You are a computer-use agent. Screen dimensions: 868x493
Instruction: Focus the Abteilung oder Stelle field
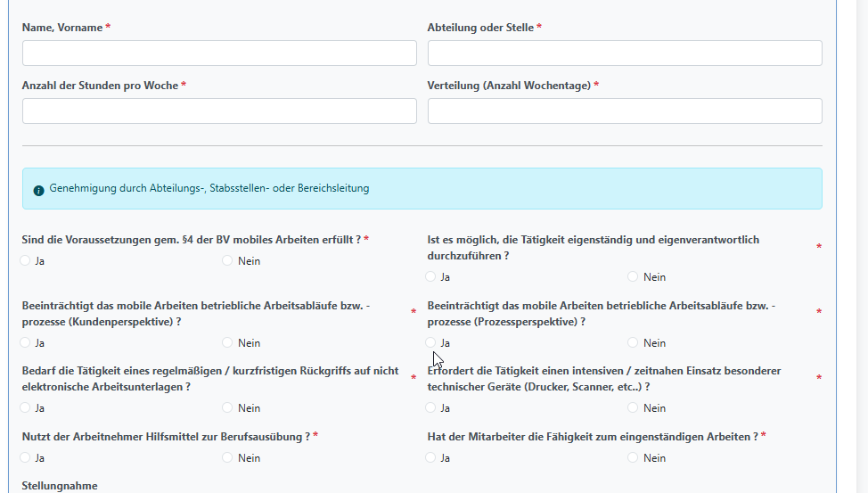[625, 53]
